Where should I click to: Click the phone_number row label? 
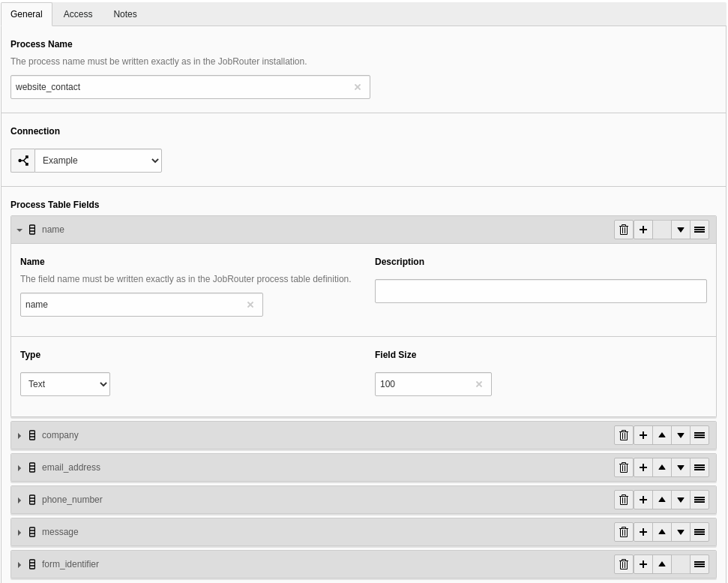pos(72,500)
